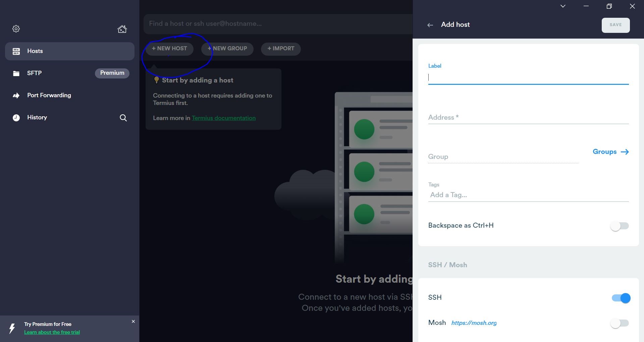Click the SFTP folder icon
This screenshot has width=644, height=342.
[x=16, y=73]
